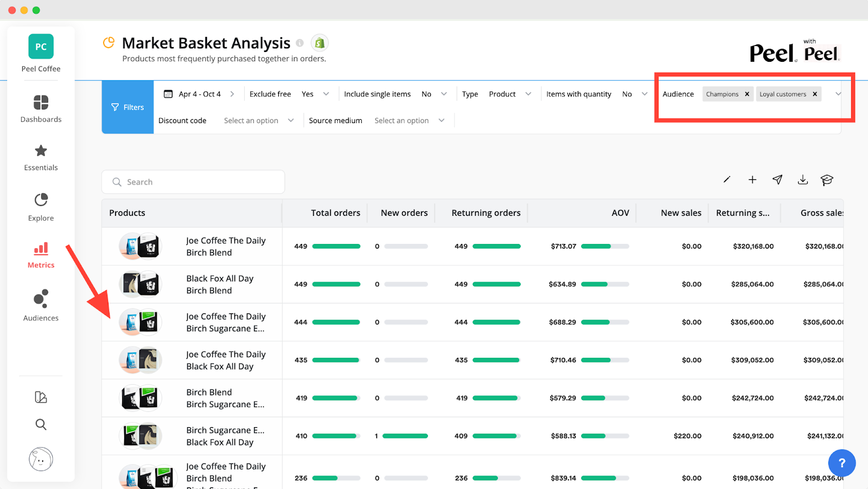Click returning sales $305,600.00
Image resolution: width=868 pixels, height=489 pixels.
752,322
